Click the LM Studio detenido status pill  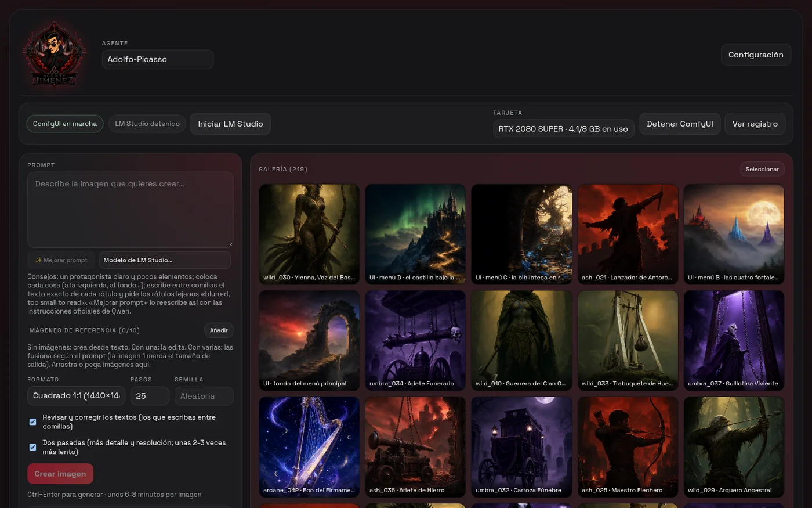(x=147, y=124)
